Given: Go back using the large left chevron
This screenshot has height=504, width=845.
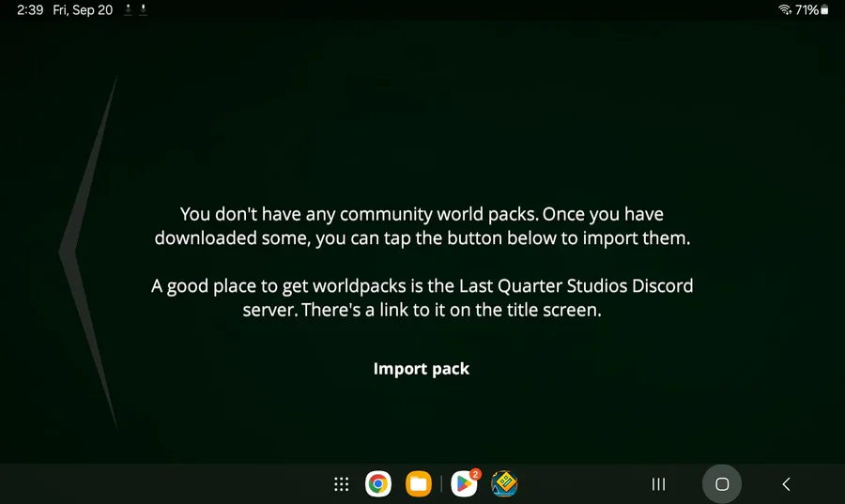Looking at the screenshot, I should pos(88,252).
